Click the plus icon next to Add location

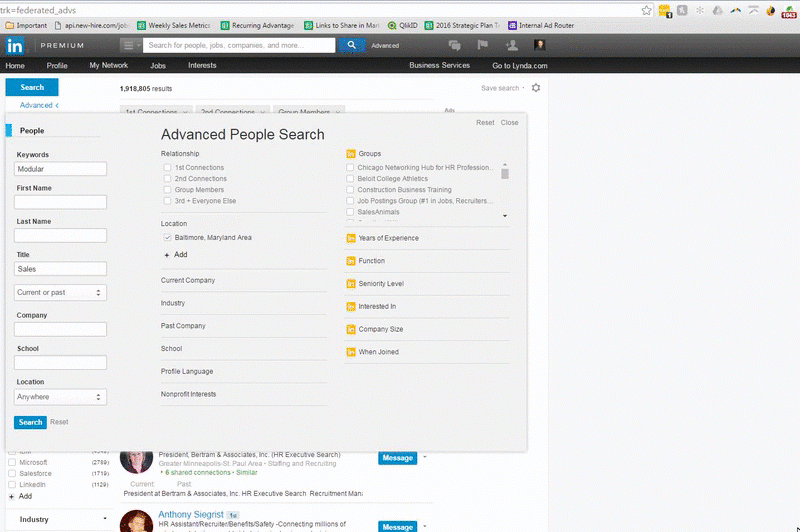167,255
